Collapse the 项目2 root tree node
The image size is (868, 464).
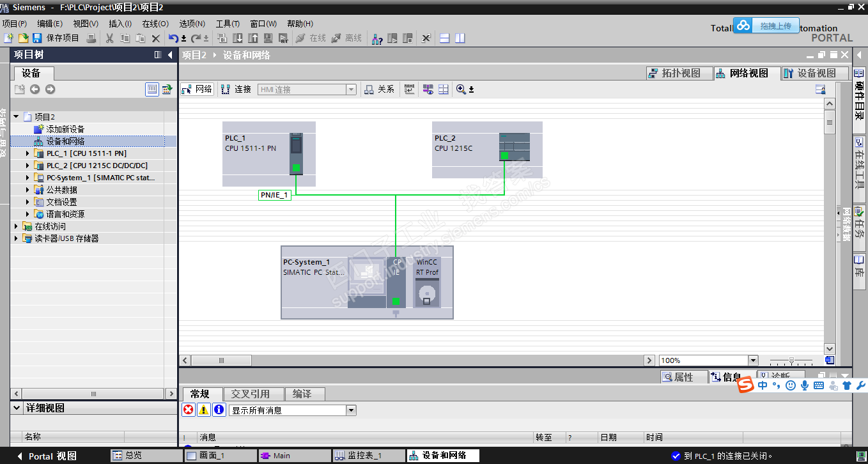pos(16,117)
